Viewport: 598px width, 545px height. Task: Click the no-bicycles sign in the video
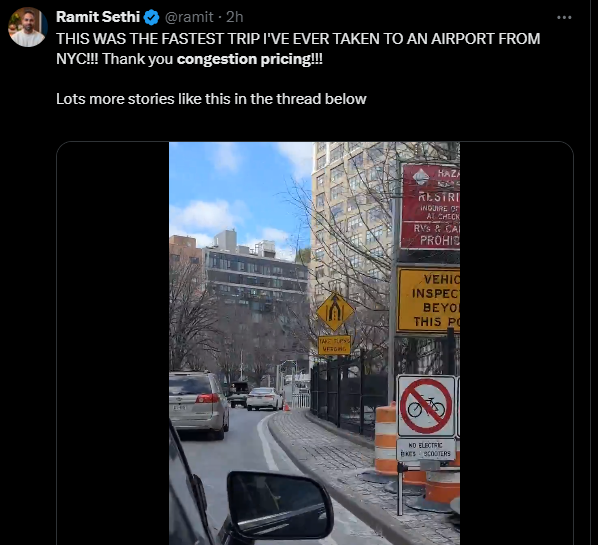click(426, 406)
